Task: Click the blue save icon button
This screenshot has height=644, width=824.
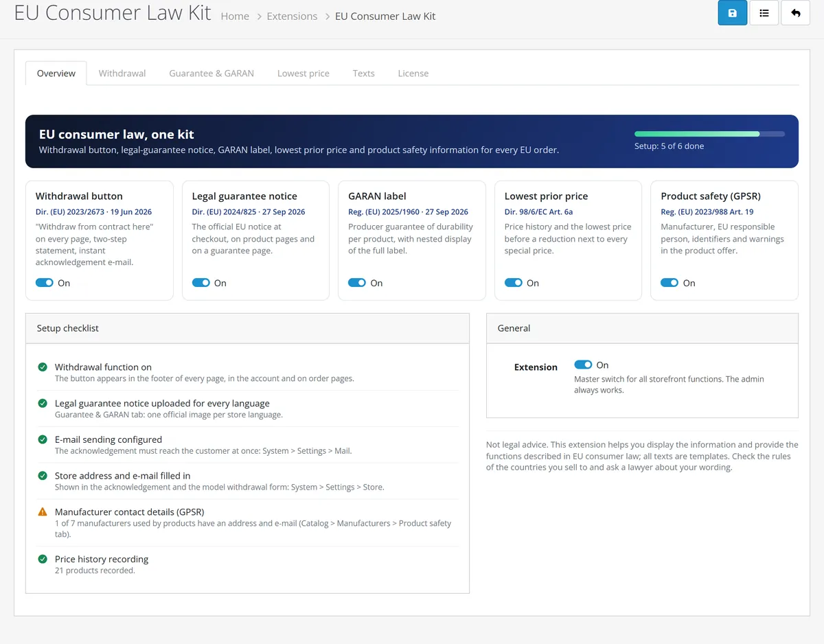Action: [733, 13]
